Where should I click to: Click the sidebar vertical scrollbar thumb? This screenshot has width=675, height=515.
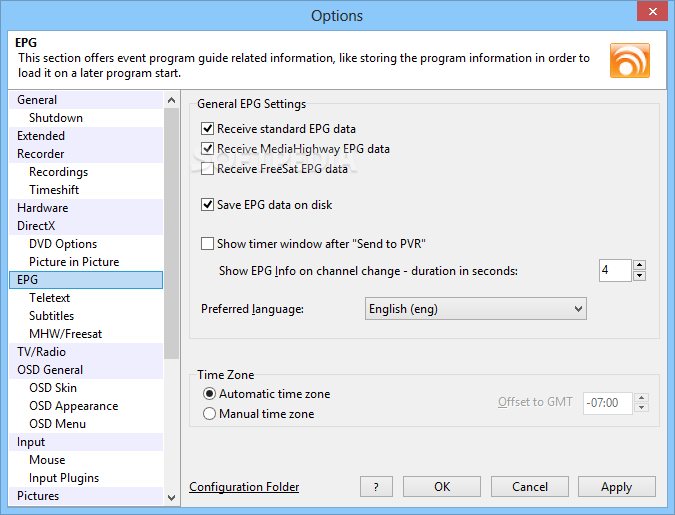171,233
